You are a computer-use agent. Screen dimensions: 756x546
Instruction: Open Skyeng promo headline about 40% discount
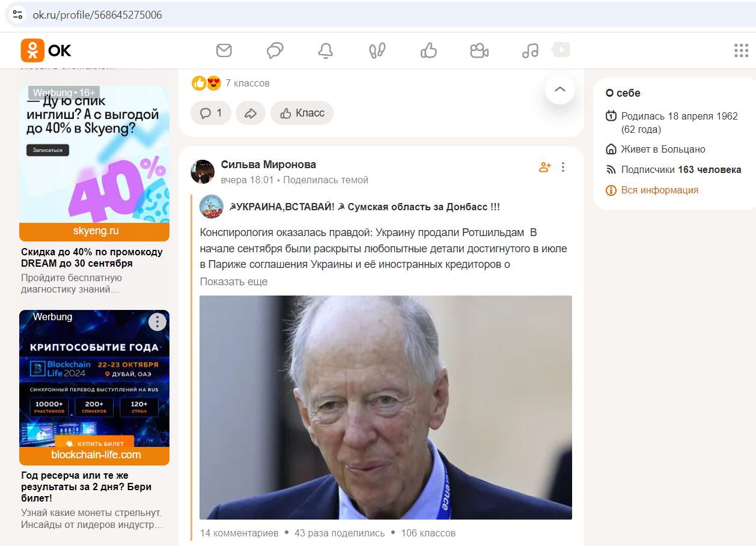pos(92,258)
